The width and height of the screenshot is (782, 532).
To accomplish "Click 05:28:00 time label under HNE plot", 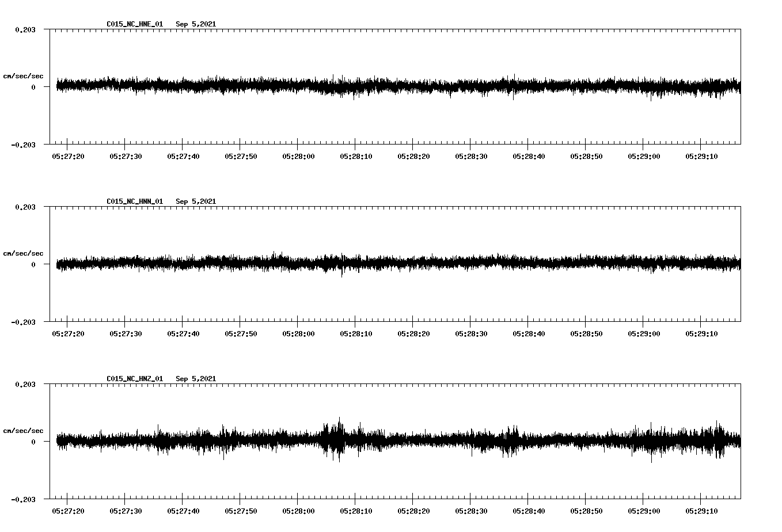I will (x=298, y=156).
